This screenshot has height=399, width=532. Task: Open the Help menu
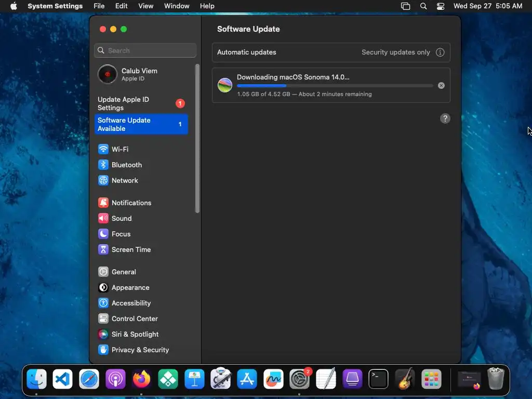click(x=207, y=6)
